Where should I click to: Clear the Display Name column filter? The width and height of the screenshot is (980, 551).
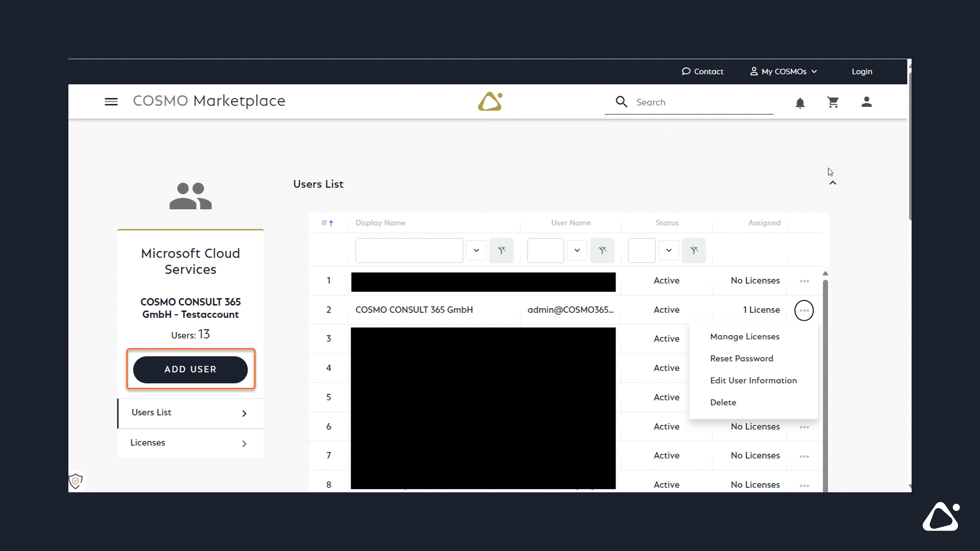(501, 251)
